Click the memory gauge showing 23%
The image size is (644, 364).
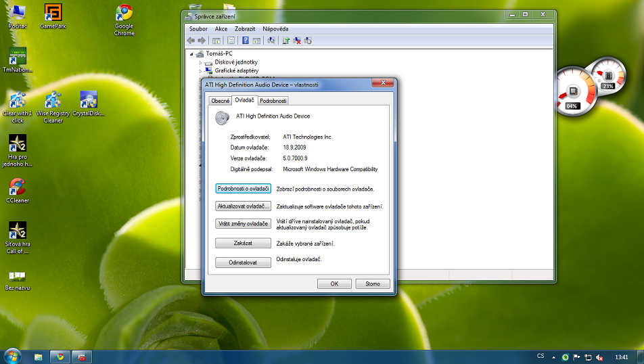[x=607, y=76]
